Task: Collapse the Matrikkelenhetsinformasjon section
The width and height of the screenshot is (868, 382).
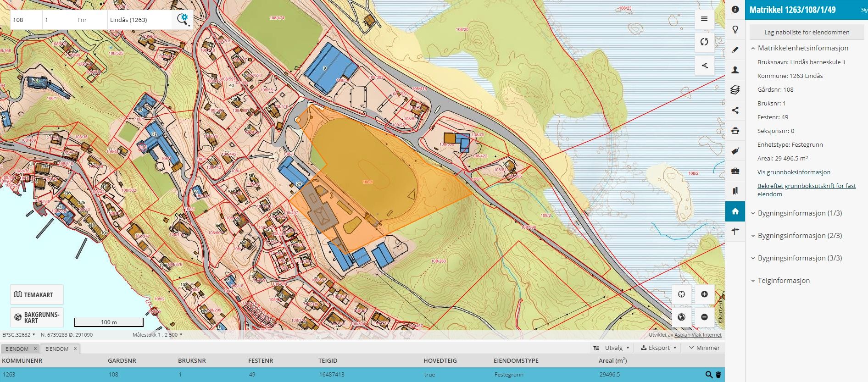Action: tap(802, 48)
